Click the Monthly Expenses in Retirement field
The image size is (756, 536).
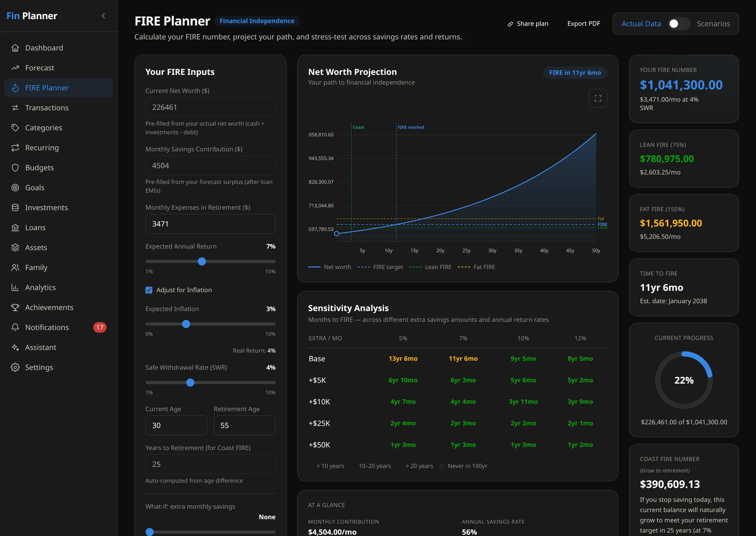tap(210, 224)
